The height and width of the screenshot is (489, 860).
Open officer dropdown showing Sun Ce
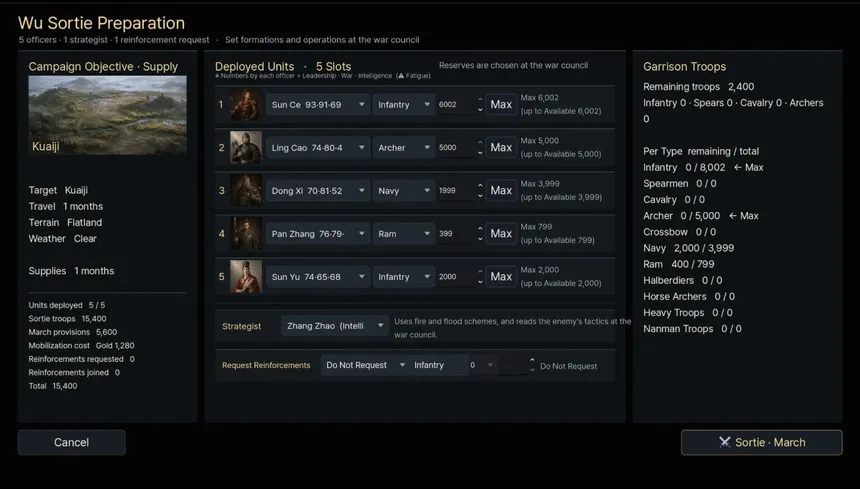click(x=318, y=105)
